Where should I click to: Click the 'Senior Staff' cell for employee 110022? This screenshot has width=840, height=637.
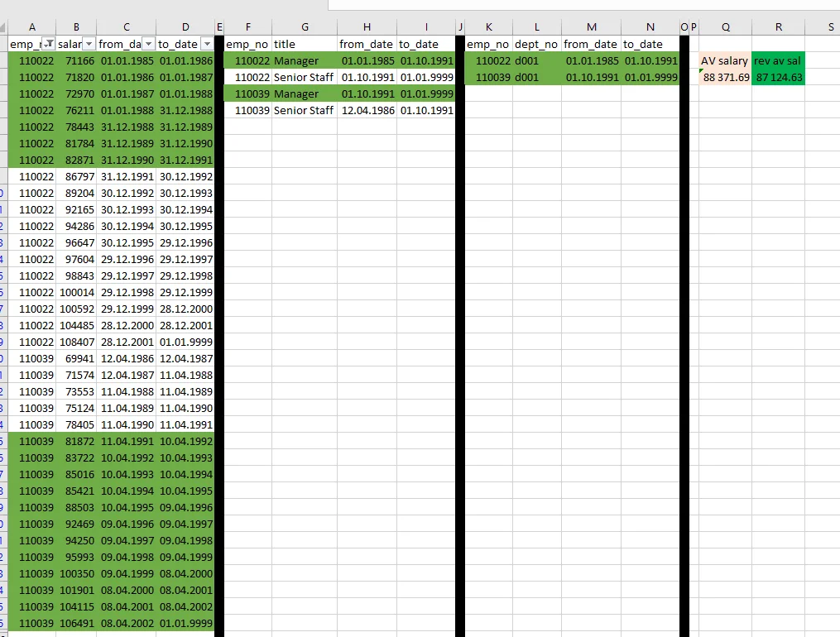click(304, 77)
